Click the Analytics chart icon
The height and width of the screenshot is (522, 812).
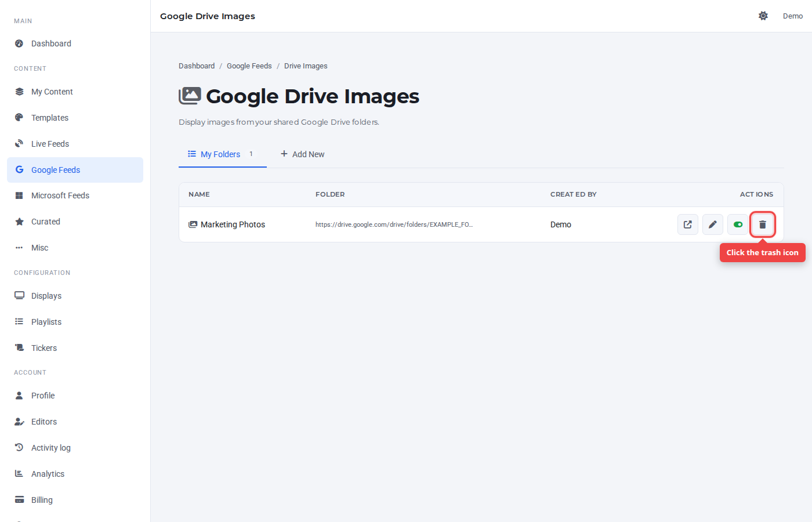pyautogui.click(x=19, y=474)
